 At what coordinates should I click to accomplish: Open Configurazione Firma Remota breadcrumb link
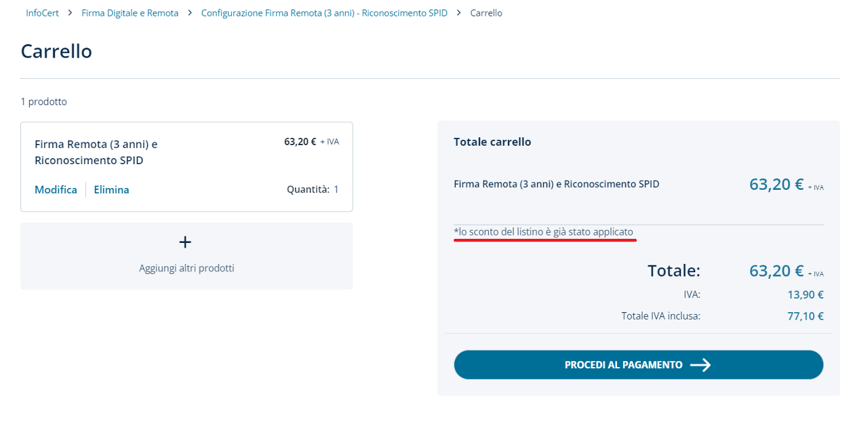pos(324,13)
